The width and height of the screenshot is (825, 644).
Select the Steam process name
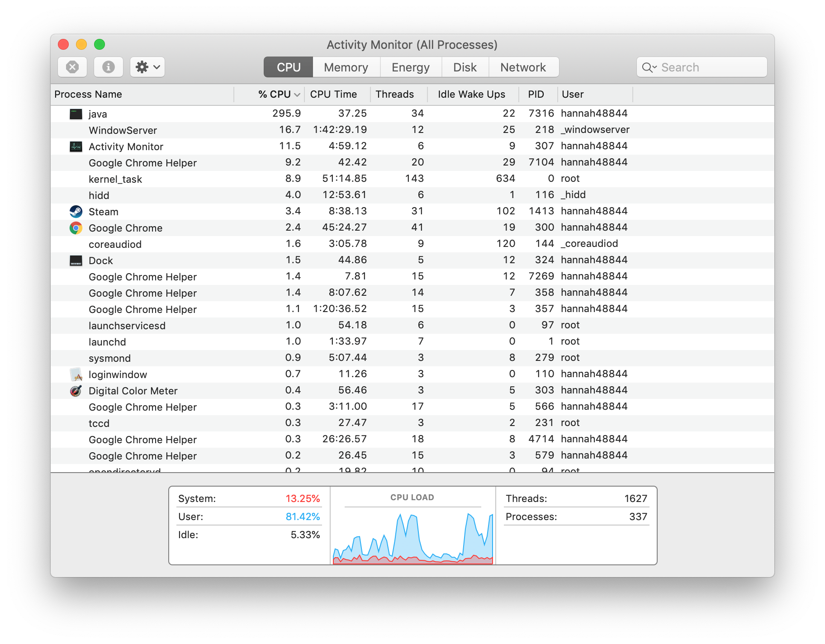pos(104,212)
